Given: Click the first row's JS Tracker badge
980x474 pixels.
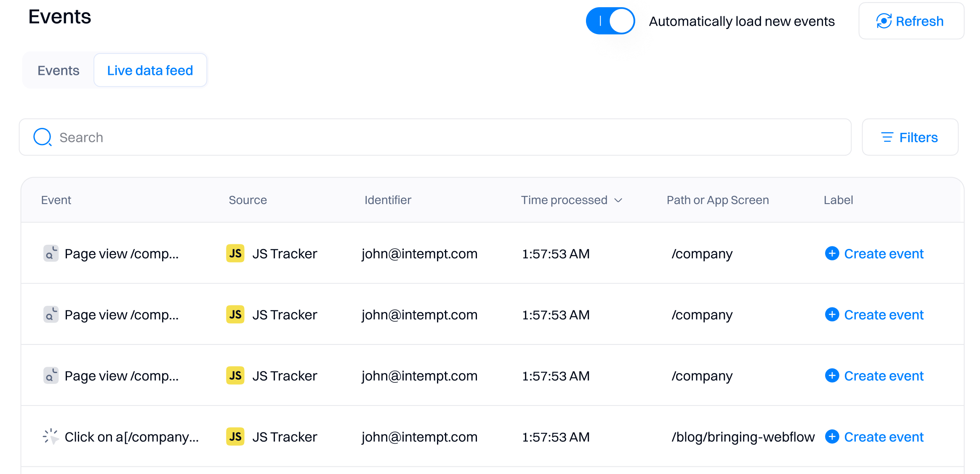Looking at the screenshot, I should [235, 254].
